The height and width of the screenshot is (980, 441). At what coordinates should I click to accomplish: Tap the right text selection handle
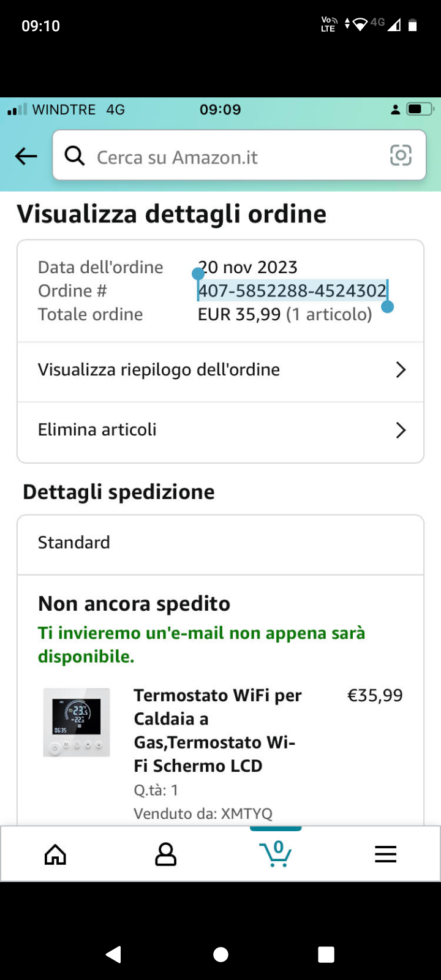(387, 306)
